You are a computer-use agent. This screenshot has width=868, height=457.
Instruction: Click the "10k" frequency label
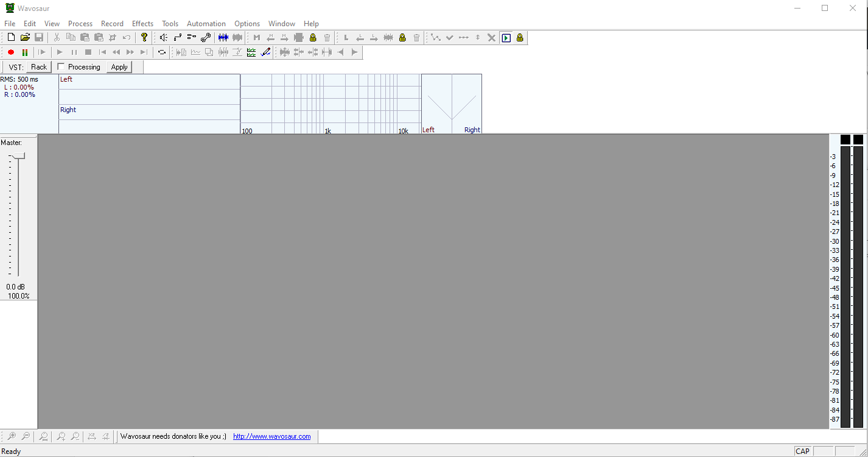[x=404, y=130]
